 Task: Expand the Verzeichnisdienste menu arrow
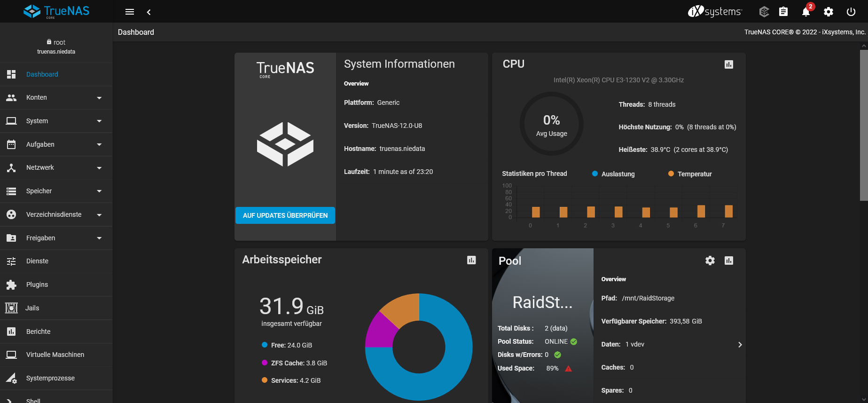99,215
